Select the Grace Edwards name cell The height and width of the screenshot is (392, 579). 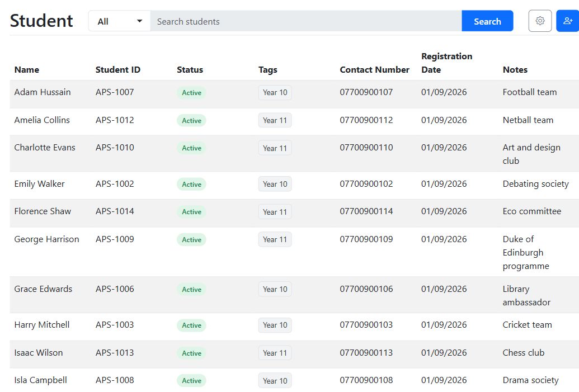pos(43,289)
